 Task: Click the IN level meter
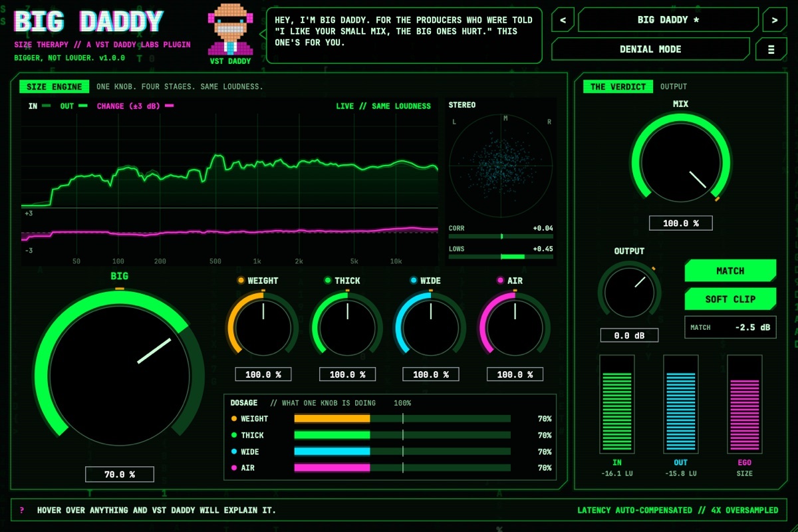617,404
